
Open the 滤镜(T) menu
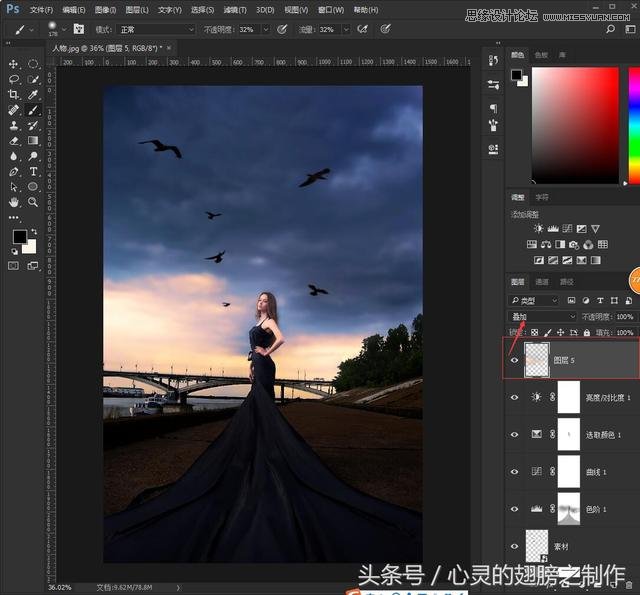pos(233,10)
